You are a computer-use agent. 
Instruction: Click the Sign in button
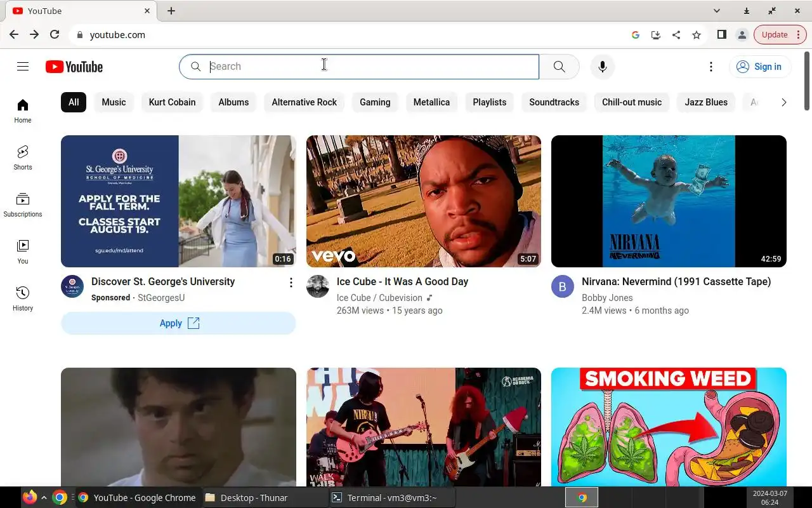(x=760, y=67)
